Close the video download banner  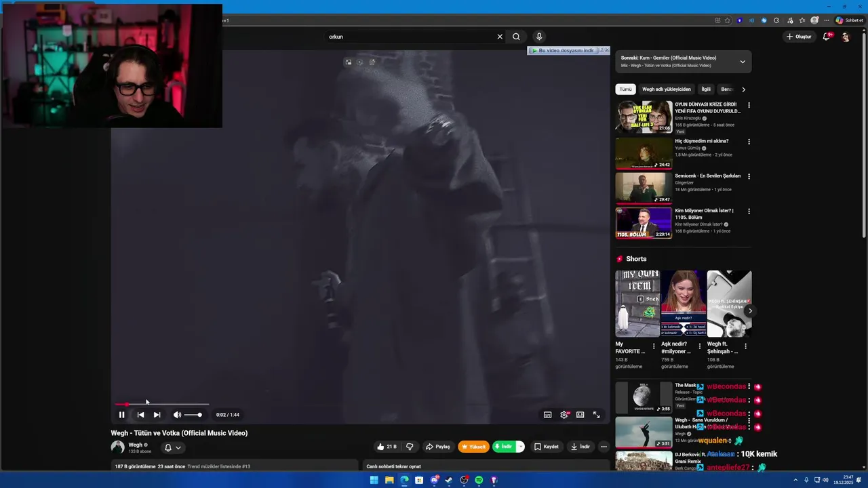tap(607, 50)
